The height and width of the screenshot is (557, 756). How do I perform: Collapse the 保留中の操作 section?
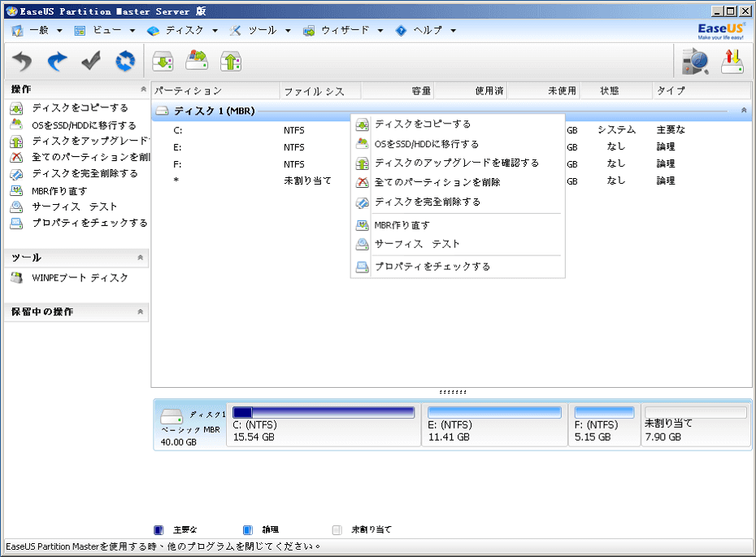tap(141, 311)
